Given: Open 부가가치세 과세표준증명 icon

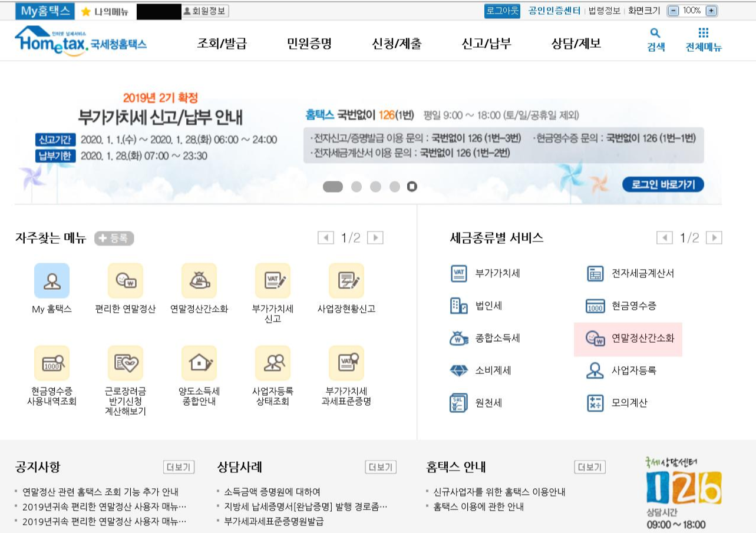Looking at the screenshot, I should [346, 363].
